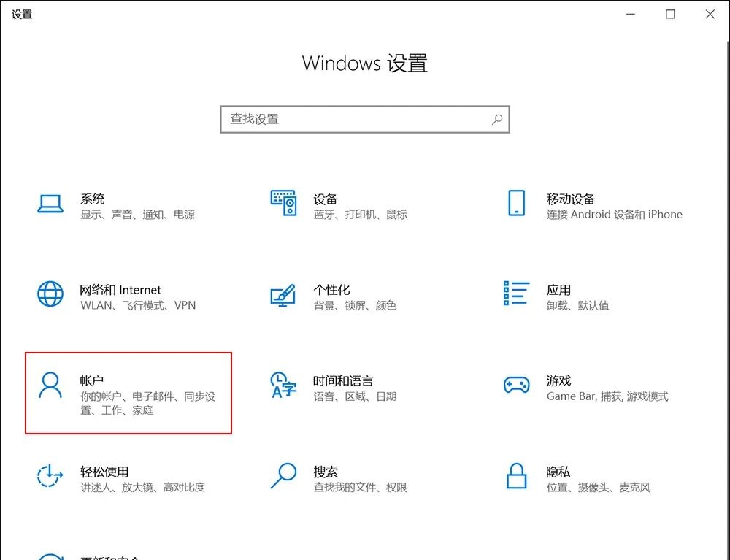Click the text 蓝牙、打印机、鼠标
Viewport: 730px width, 560px height.
coord(361,215)
